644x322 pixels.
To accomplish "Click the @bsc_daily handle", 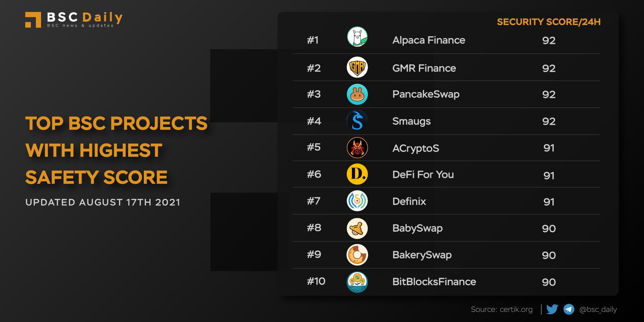I will (x=598, y=309).
